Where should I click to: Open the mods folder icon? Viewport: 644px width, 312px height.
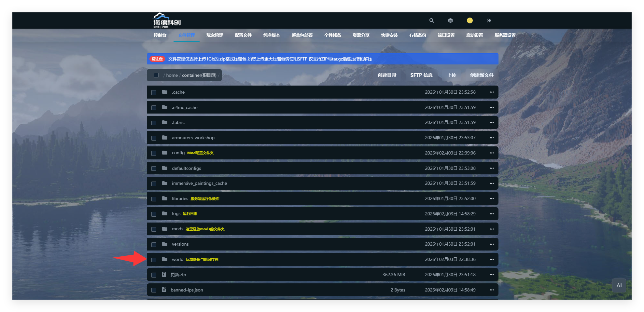[x=165, y=229]
